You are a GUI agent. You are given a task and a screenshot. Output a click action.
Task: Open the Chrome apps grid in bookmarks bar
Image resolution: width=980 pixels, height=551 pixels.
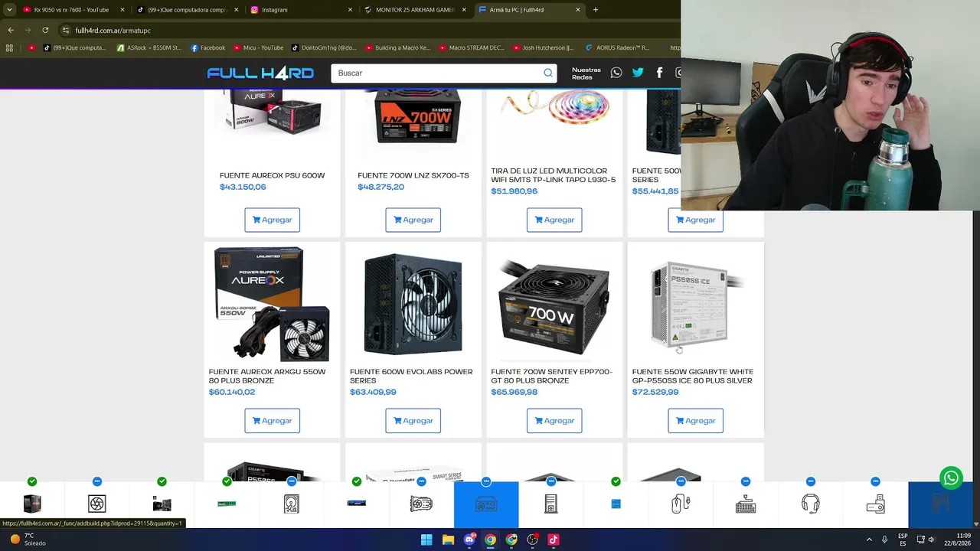pos(9,47)
